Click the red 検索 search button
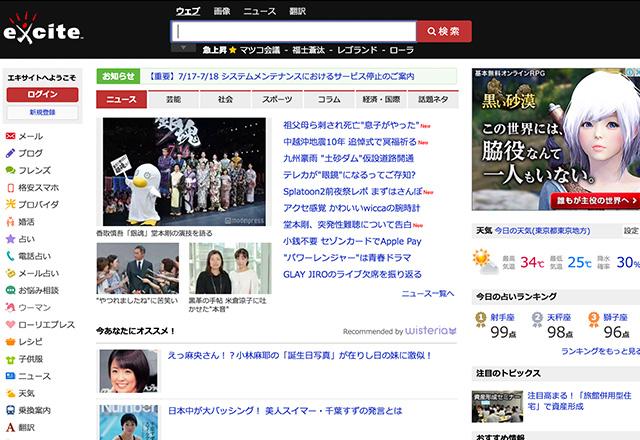The height and width of the screenshot is (440, 640). click(444, 31)
